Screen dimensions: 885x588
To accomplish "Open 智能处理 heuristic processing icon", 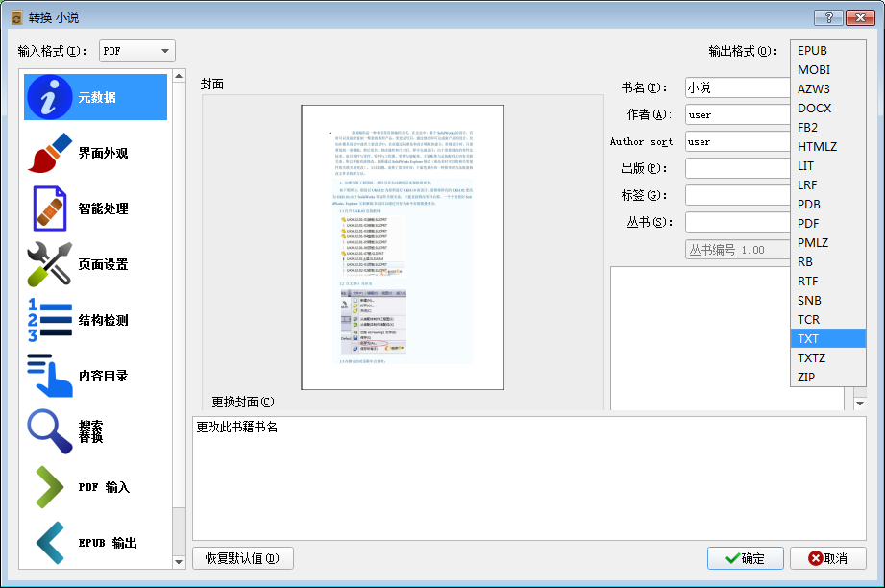I will tap(50, 208).
